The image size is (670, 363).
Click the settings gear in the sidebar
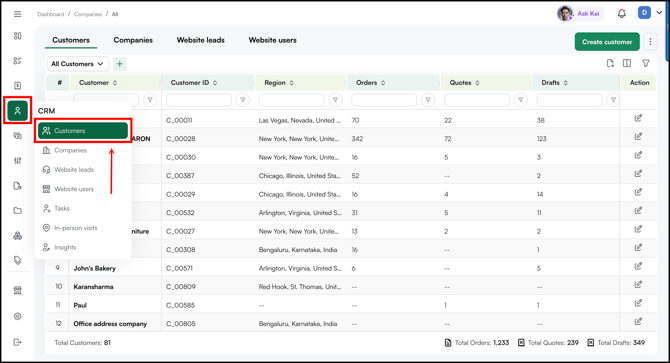pyautogui.click(x=18, y=316)
